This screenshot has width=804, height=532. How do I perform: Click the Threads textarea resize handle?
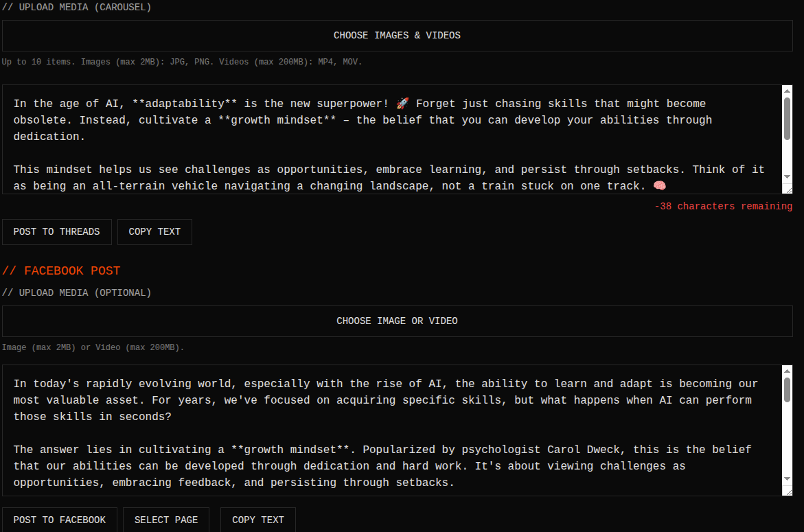pyautogui.click(x=790, y=189)
